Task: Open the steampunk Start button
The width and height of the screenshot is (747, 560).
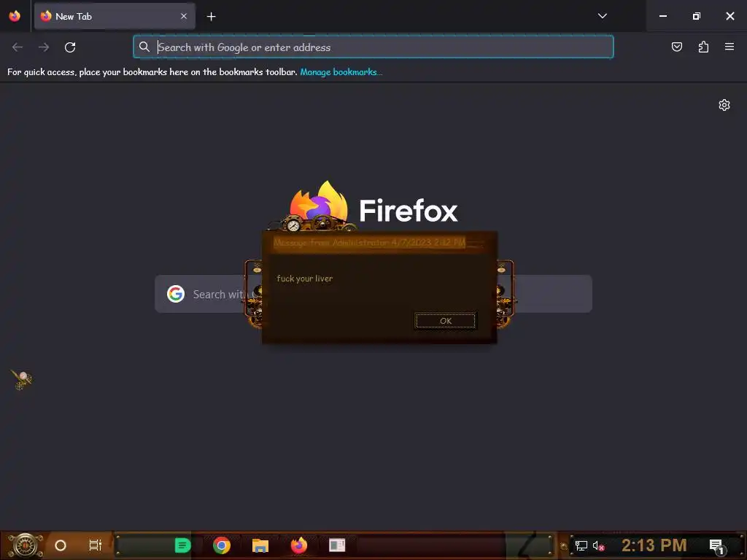Action: 24,545
